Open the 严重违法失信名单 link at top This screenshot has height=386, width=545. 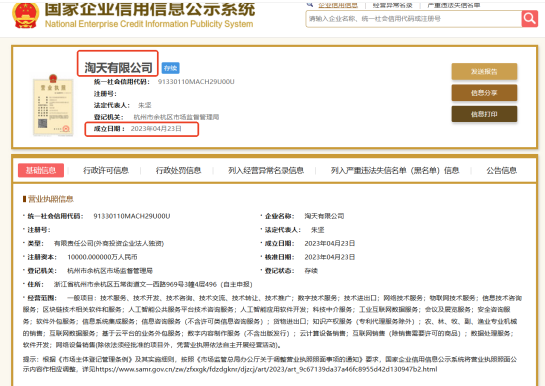pyautogui.click(x=454, y=5)
